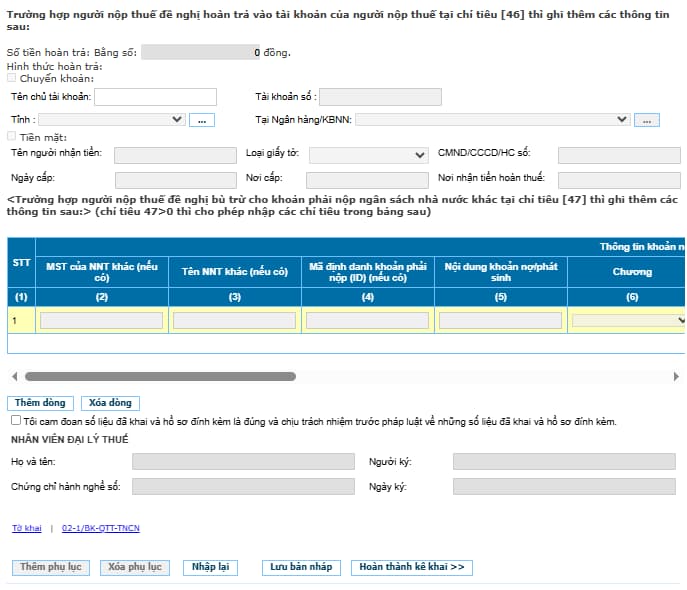The width and height of the screenshot is (687, 590).
Task: Expand the Tại Ngân hàng/KBNN dropdown
Action: (x=493, y=120)
